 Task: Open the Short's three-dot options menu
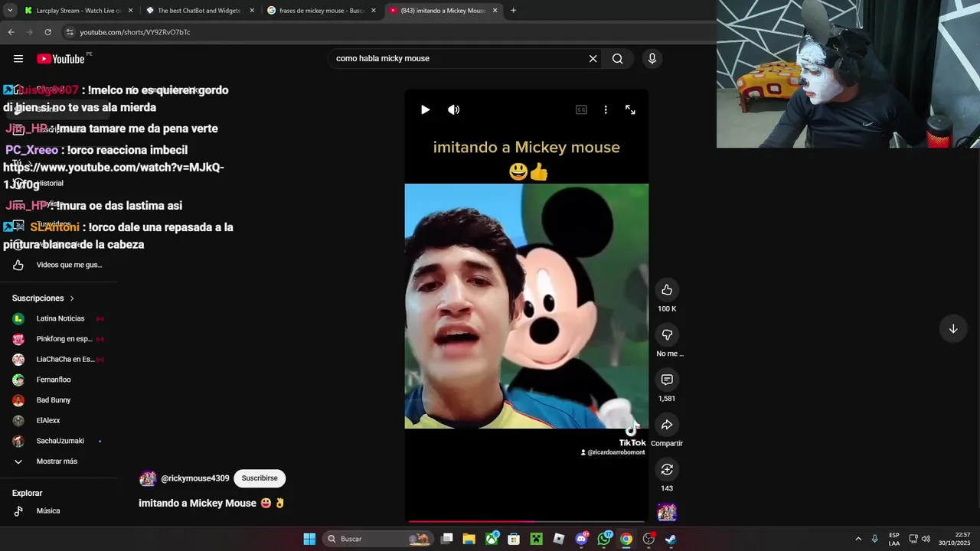pos(606,109)
